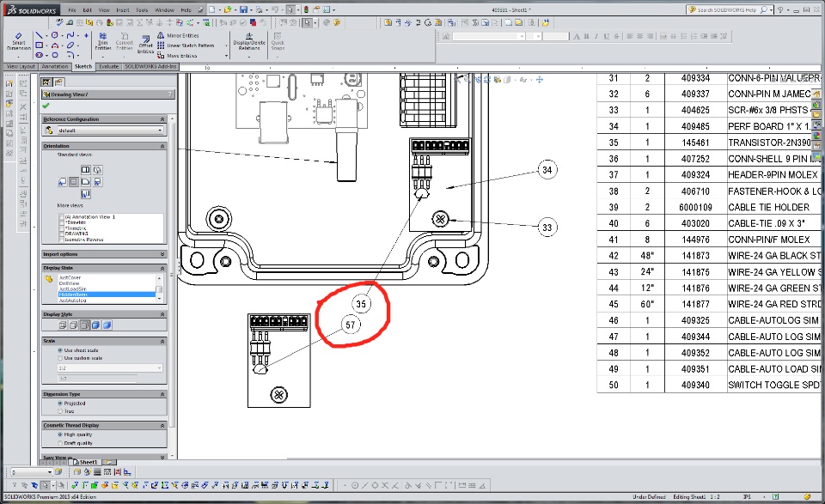The width and height of the screenshot is (825, 504).
Task: Pick the Line sketch tool
Action: [x=39, y=35]
